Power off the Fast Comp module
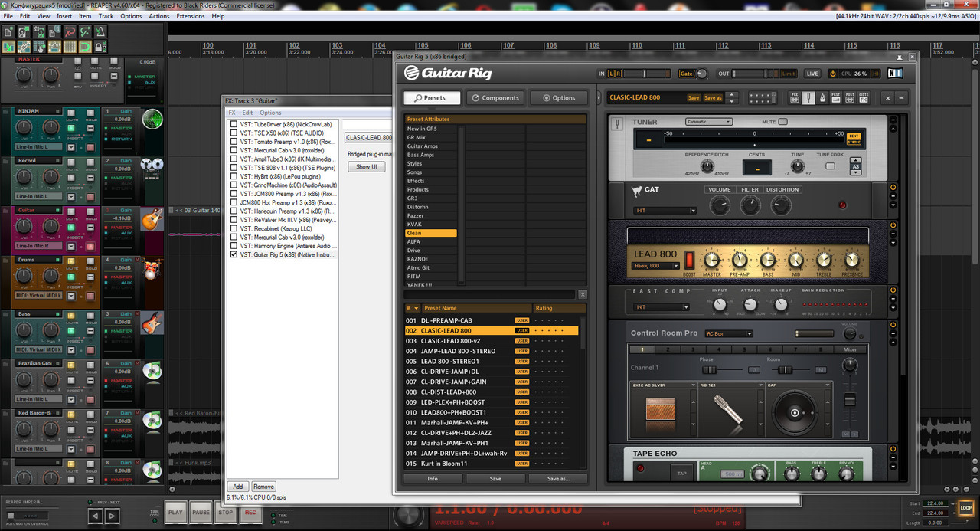This screenshot has width=980, height=531. (x=893, y=290)
